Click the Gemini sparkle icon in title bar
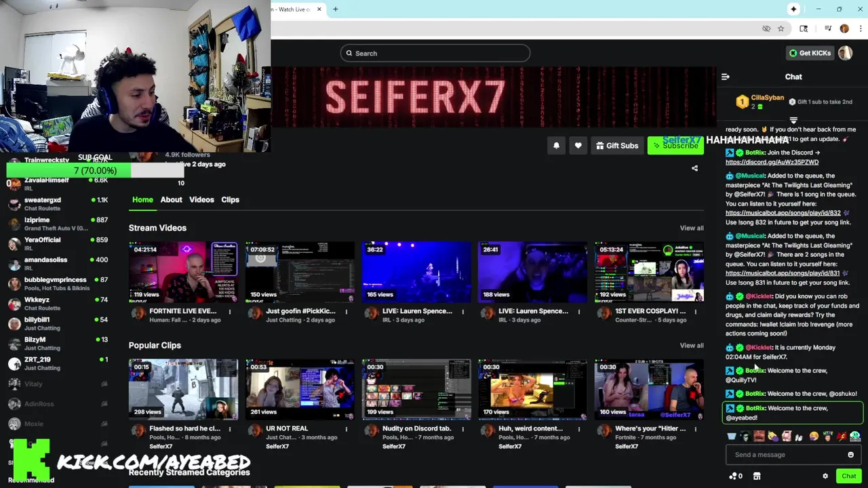This screenshot has width=868, height=488. click(793, 9)
